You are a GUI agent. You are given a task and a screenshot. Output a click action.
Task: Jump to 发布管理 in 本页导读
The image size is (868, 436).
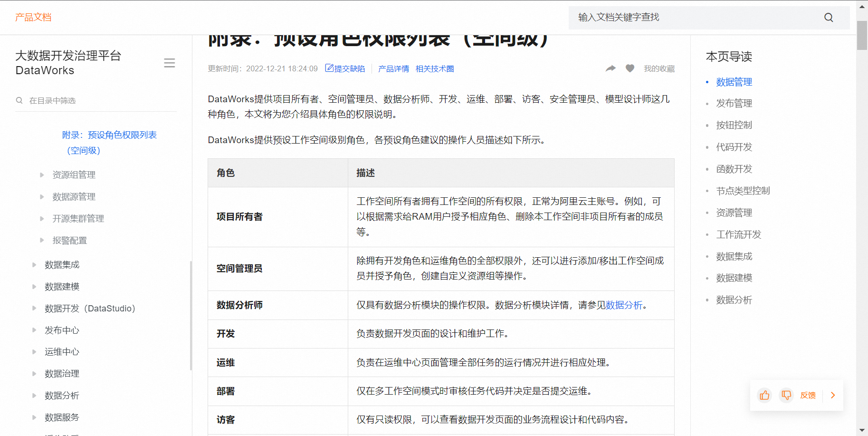tap(734, 103)
